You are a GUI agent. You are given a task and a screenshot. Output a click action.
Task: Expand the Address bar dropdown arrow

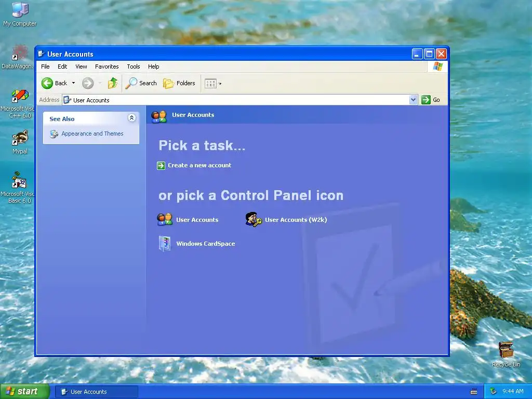coord(413,100)
